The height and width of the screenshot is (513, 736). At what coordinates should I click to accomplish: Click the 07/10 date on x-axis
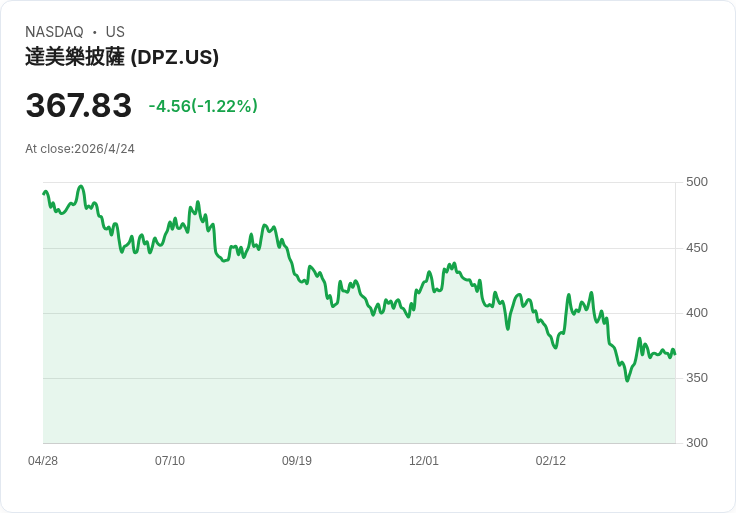click(170, 461)
